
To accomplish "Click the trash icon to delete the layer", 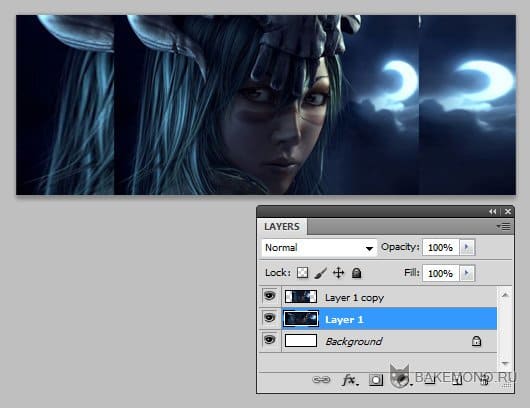I will point(485,381).
